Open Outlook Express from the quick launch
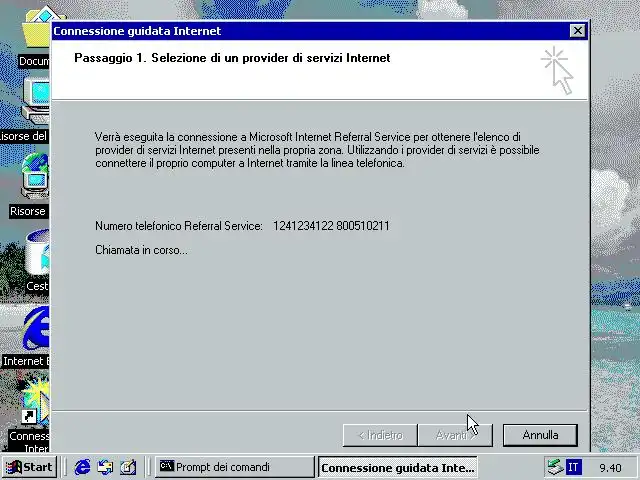Viewport: 640px width, 480px height. pyautogui.click(x=105, y=467)
